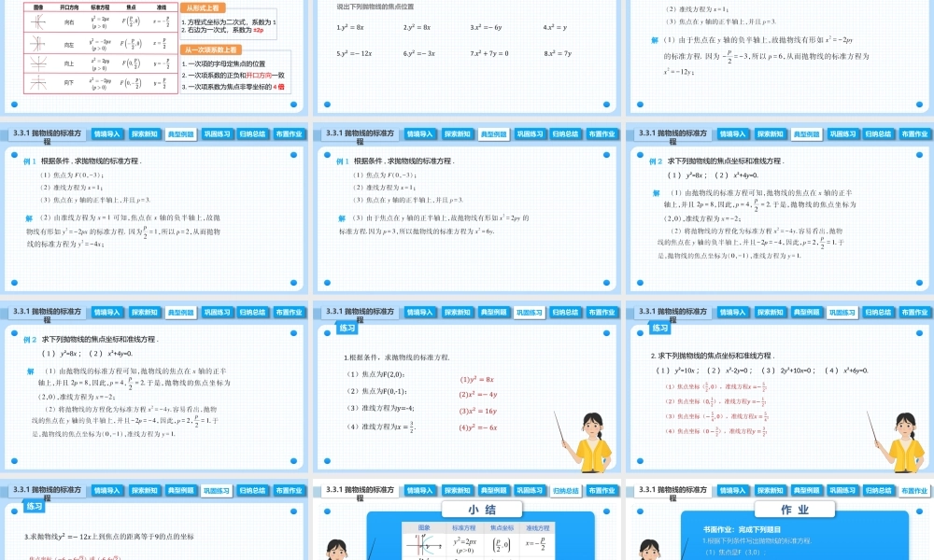Open 布置作业 tab on 练习 question 2 slide

tap(914, 312)
